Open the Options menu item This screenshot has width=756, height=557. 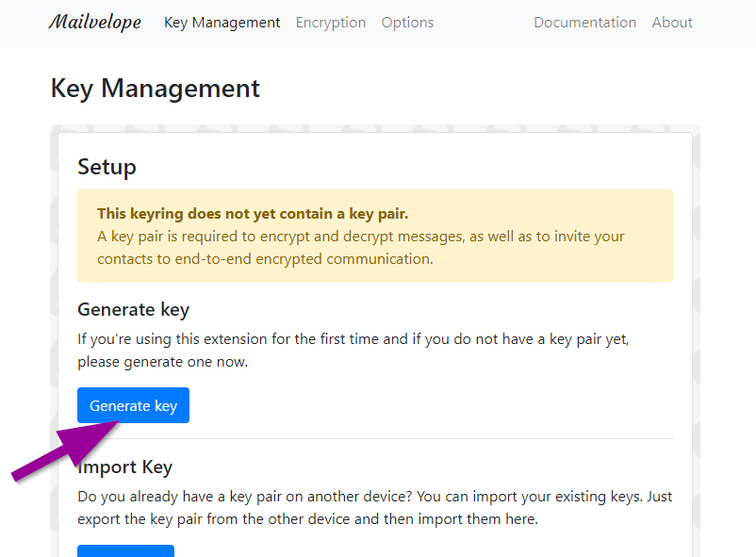point(407,22)
